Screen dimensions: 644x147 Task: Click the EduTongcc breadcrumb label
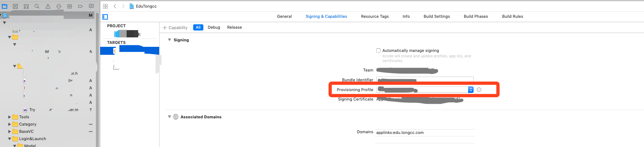tap(146, 6)
